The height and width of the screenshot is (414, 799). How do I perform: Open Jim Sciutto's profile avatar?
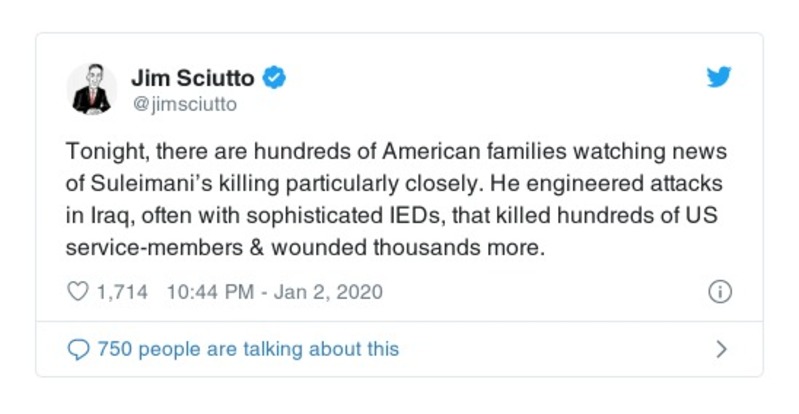coord(91,88)
